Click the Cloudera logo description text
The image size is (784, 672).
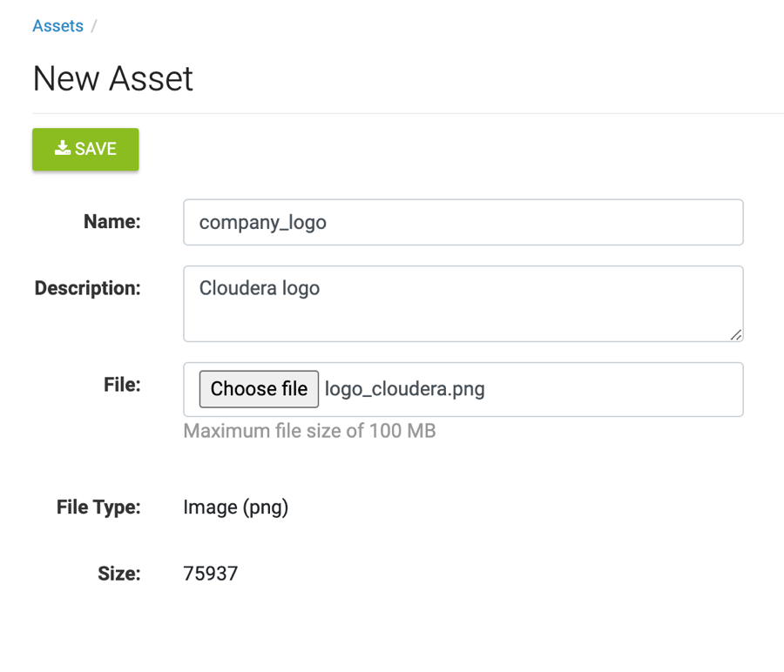click(x=260, y=288)
